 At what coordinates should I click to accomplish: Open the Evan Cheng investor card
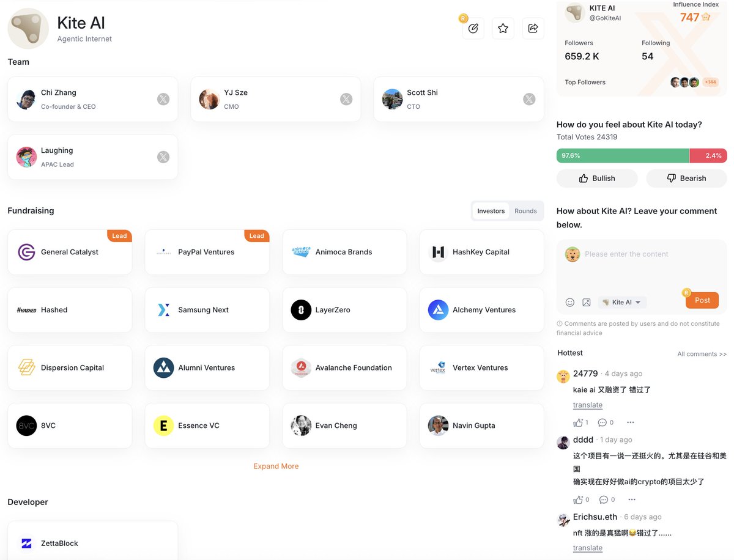point(344,426)
